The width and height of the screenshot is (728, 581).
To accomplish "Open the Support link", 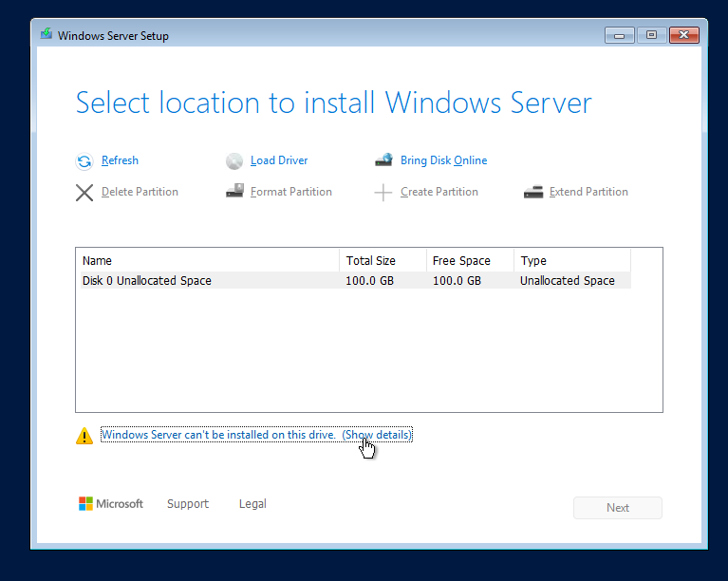I will tap(188, 504).
